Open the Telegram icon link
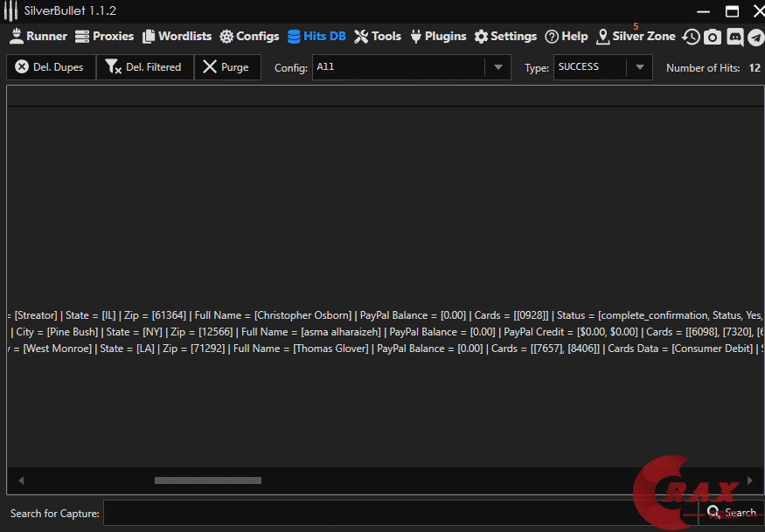The height and width of the screenshot is (532, 765). [x=756, y=37]
